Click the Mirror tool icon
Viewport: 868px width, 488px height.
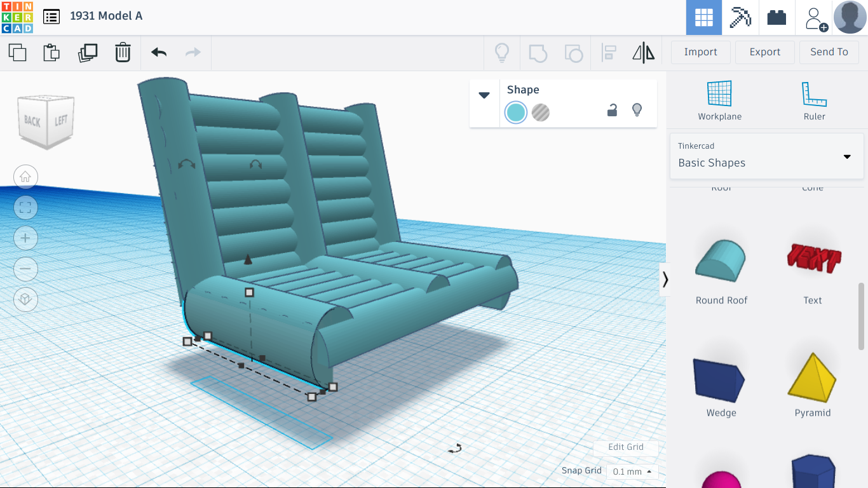click(643, 52)
